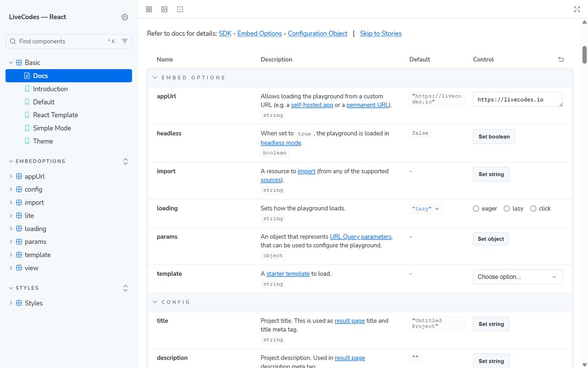Collapse the Basic tree group

tap(11, 63)
